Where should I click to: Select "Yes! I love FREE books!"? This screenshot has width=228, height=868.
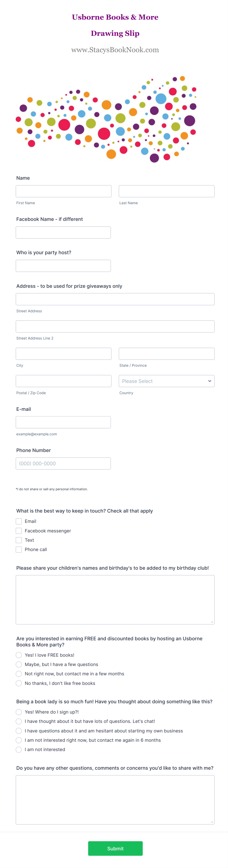tap(19, 655)
